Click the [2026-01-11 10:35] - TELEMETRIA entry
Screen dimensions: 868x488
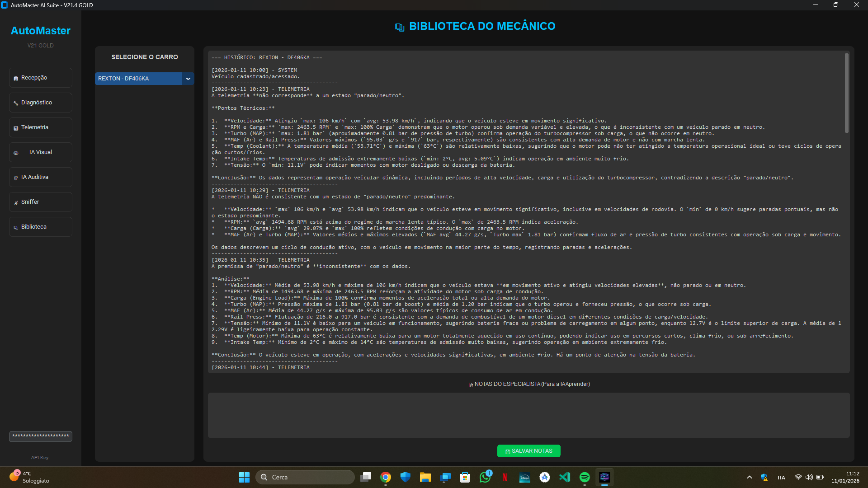[x=260, y=260]
